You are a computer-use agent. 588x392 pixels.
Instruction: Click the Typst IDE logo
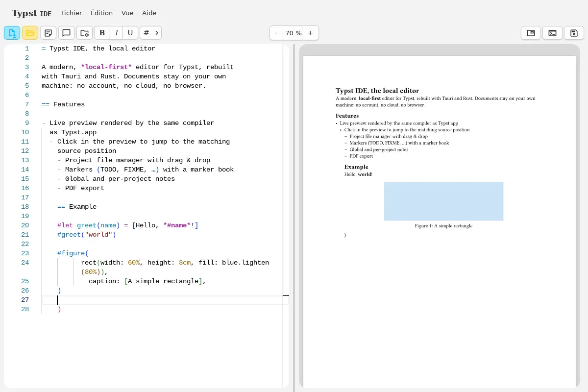pos(31,13)
